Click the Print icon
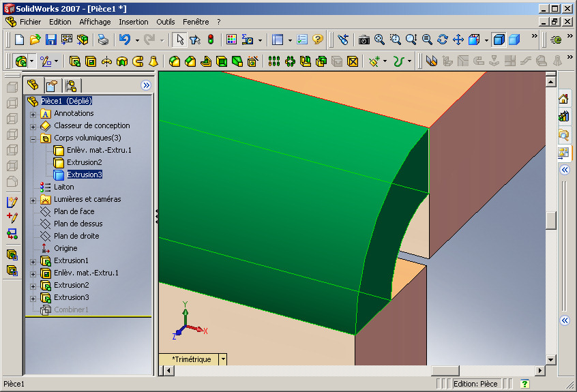The width and height of the screenshot is (577, 392). 103,40
